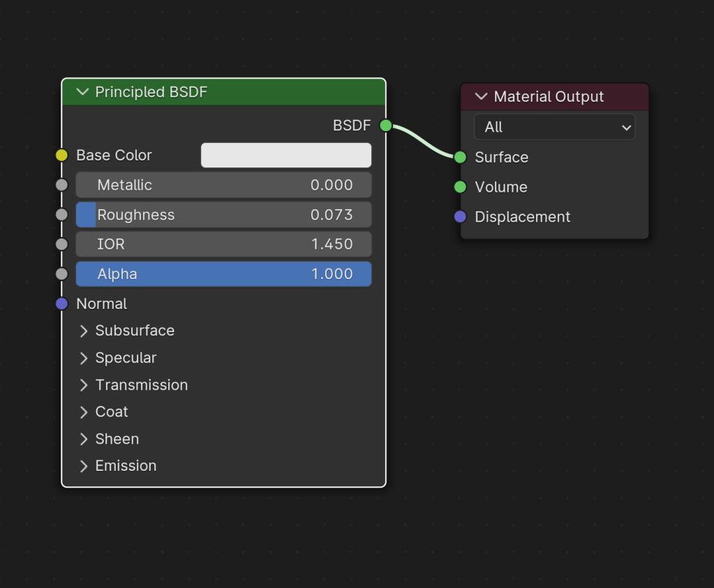Click the Volume input socket
The width and height of the screenshot is (714, 588).
[x=460, y=187]
